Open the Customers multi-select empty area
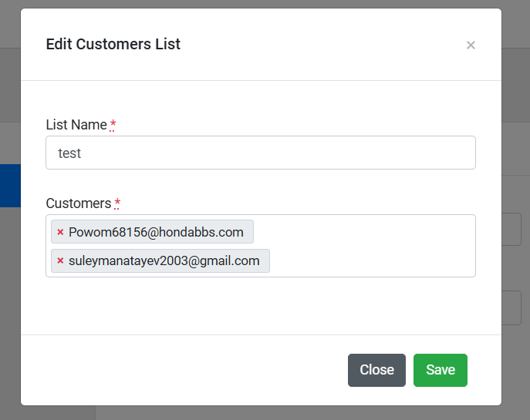The height and width of the screenshot is (420, 530). click(x=370, y=260)
